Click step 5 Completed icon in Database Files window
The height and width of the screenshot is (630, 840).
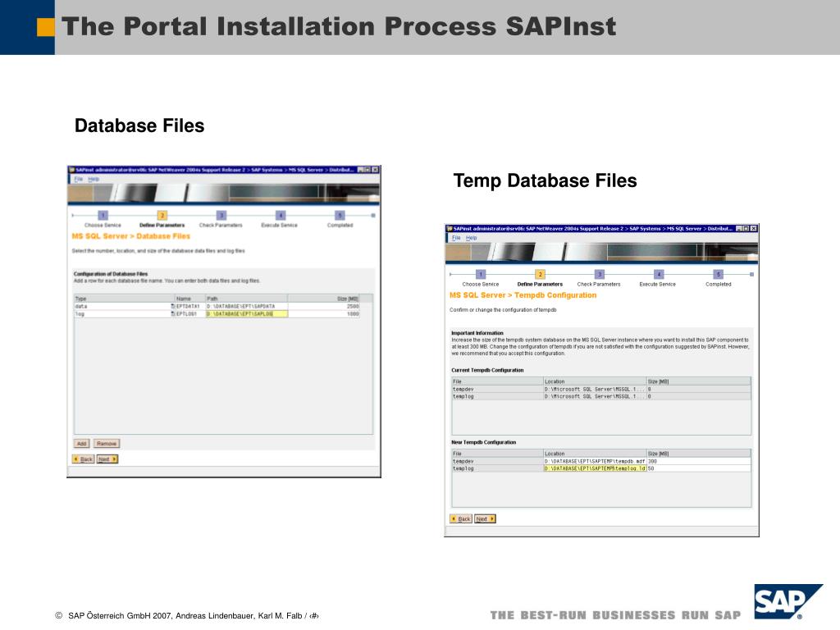click(340, 216)
